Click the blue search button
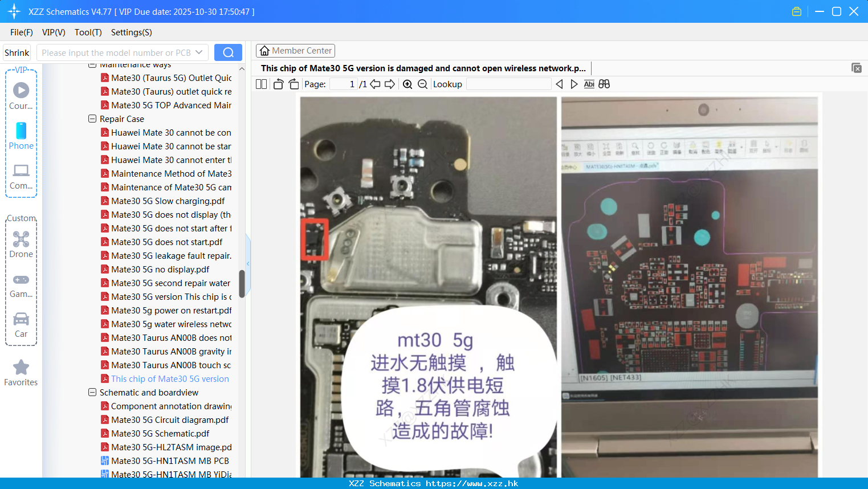868x489 pixels. [228, 52]
